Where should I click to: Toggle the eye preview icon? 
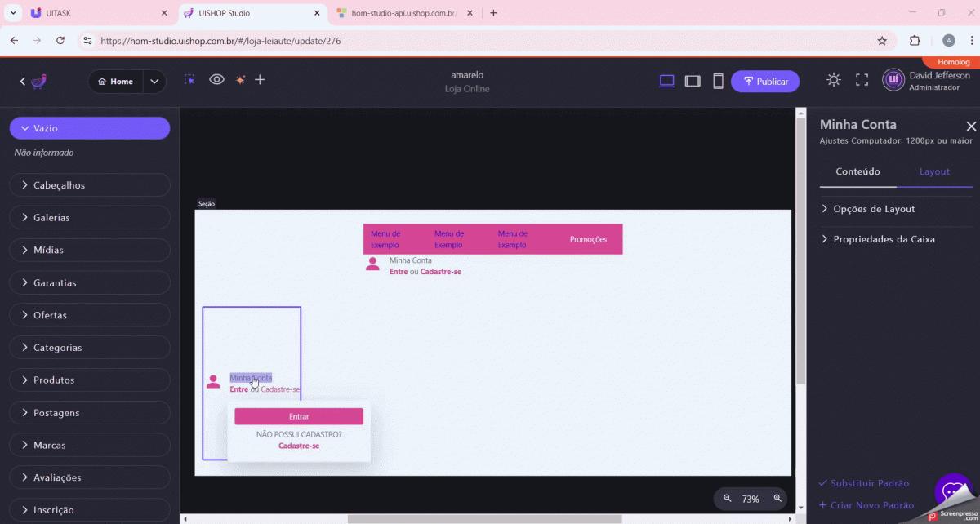click(216, 80)
